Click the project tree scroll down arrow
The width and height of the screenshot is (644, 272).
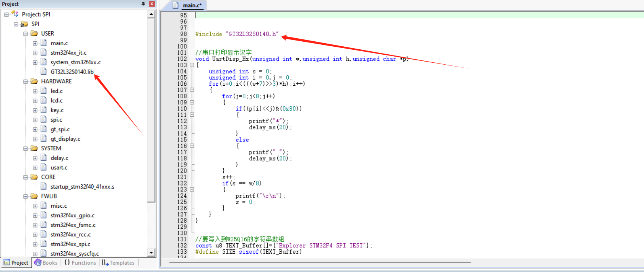[151, 252]
